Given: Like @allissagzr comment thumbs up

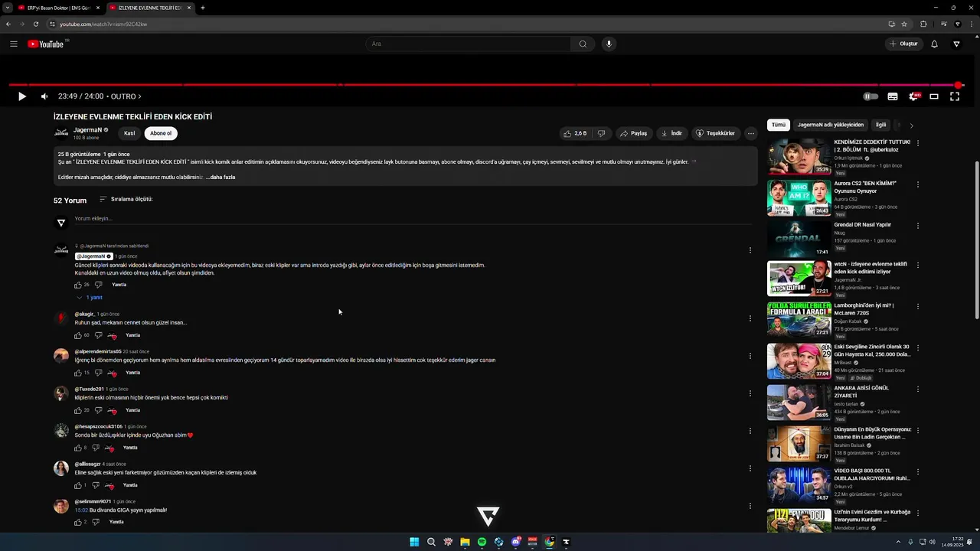Looking at the screenshot, I should (77, 485).
